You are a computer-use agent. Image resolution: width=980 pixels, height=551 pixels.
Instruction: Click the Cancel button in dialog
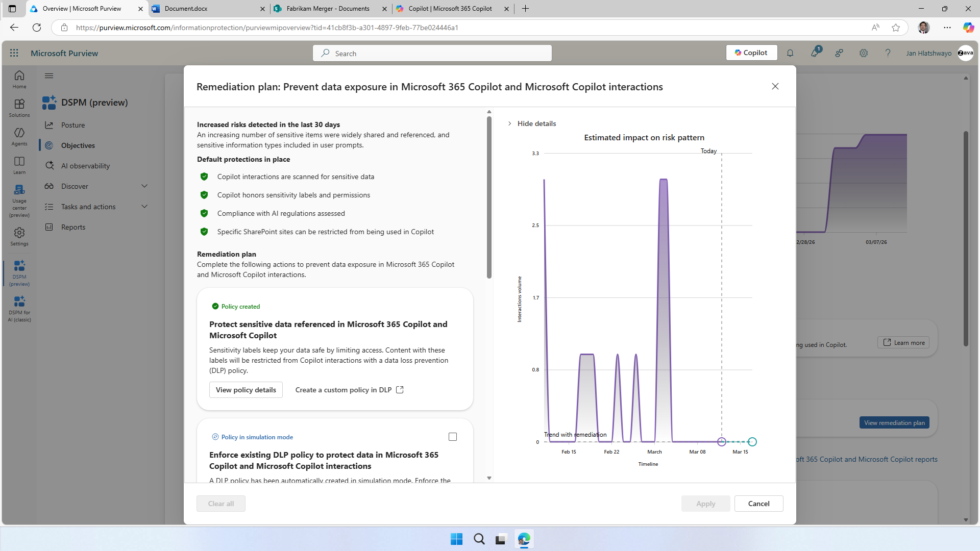tap(758, 504)
